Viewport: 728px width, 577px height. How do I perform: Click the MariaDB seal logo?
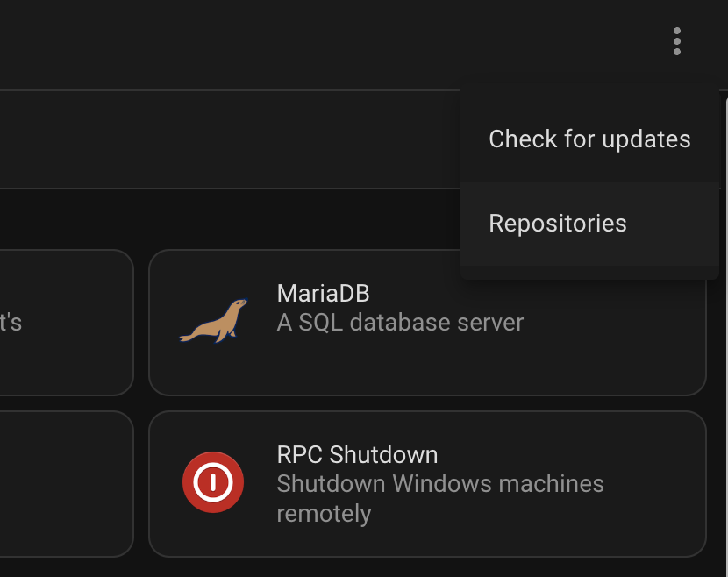[213, 321]
